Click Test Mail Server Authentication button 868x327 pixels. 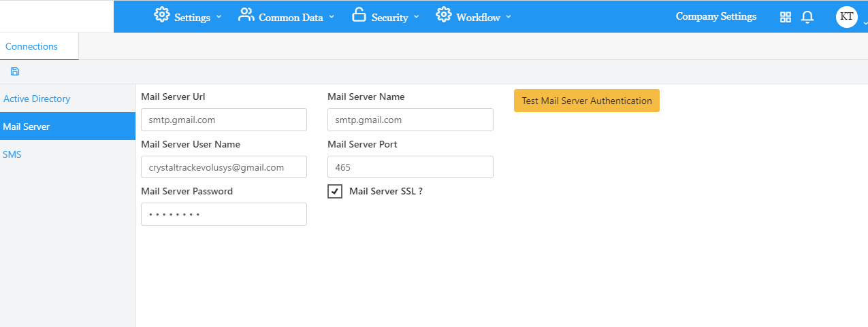point(586,101)
